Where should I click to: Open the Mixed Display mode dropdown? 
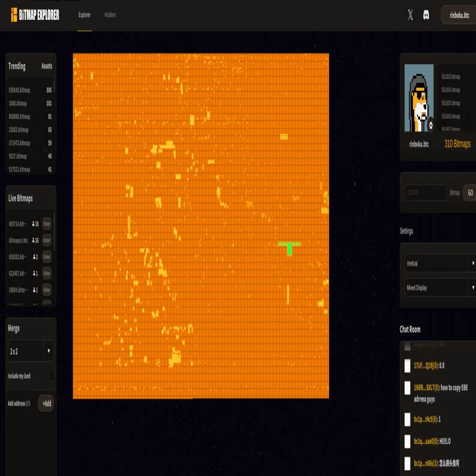pos(440,287)
